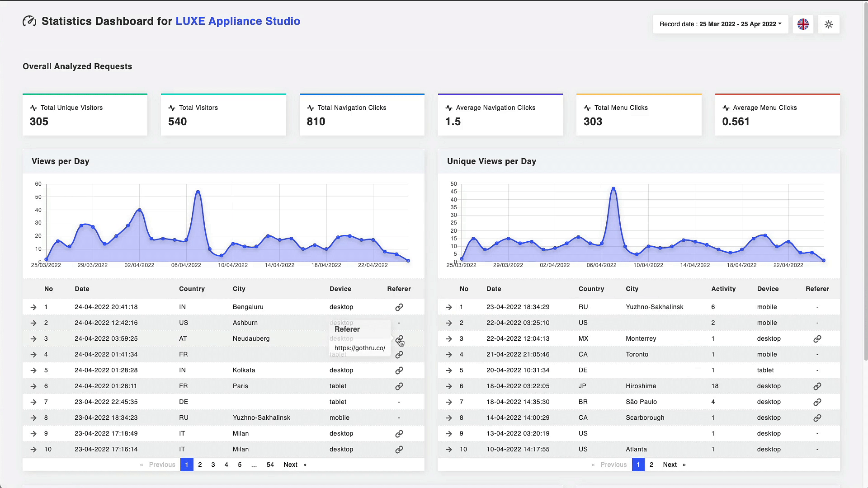Image resolution: width=868 pixels, height=488 pixels.
Task: Click Next in unique views pagination
Action: coord(674,465)
